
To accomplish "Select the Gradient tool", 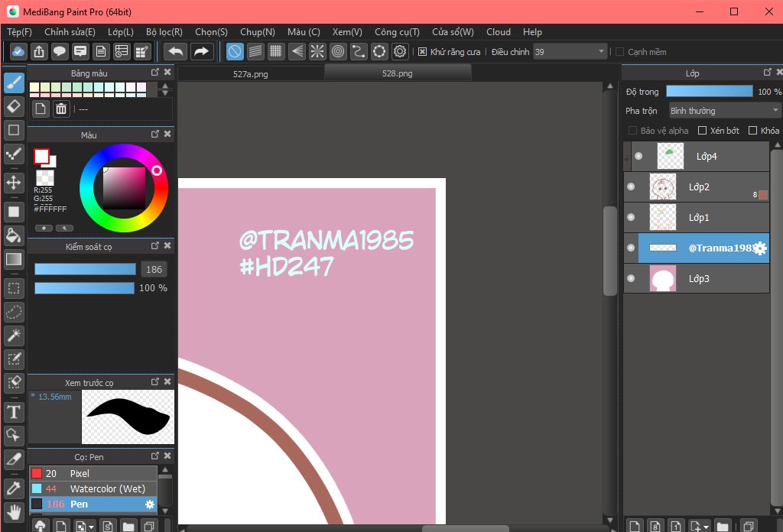I will coord(14,259).
